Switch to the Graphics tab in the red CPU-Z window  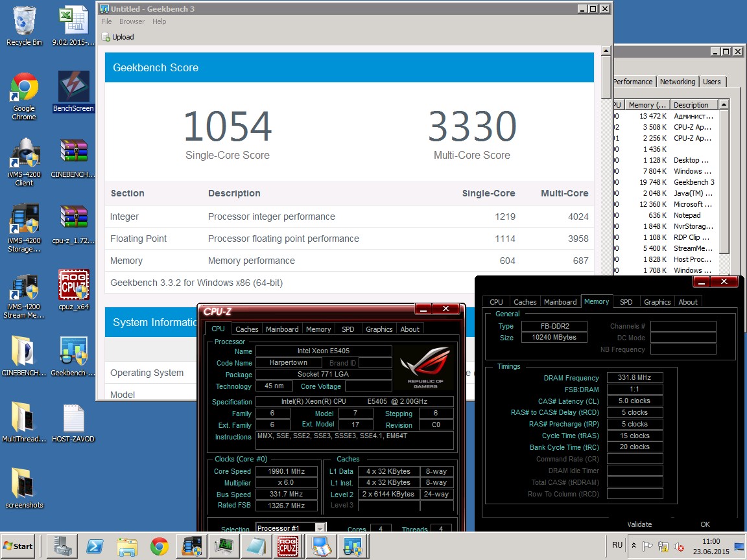pos(379,329)
